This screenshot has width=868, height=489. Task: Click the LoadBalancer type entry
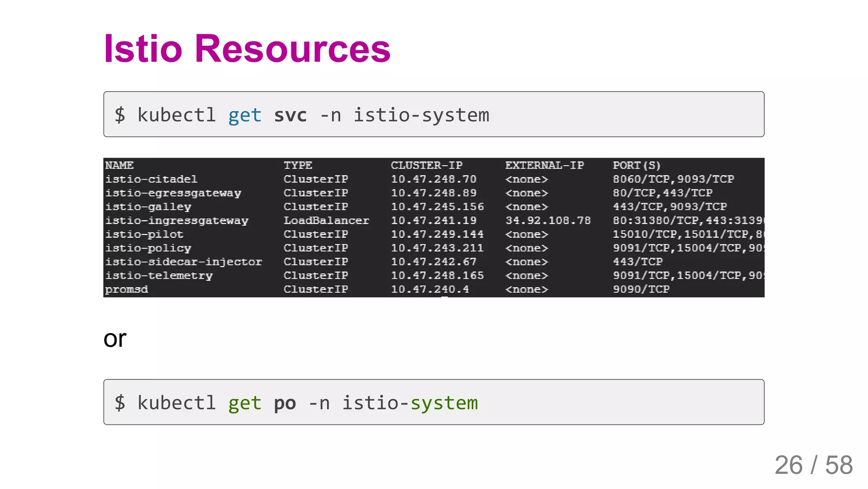click(326, 221)
